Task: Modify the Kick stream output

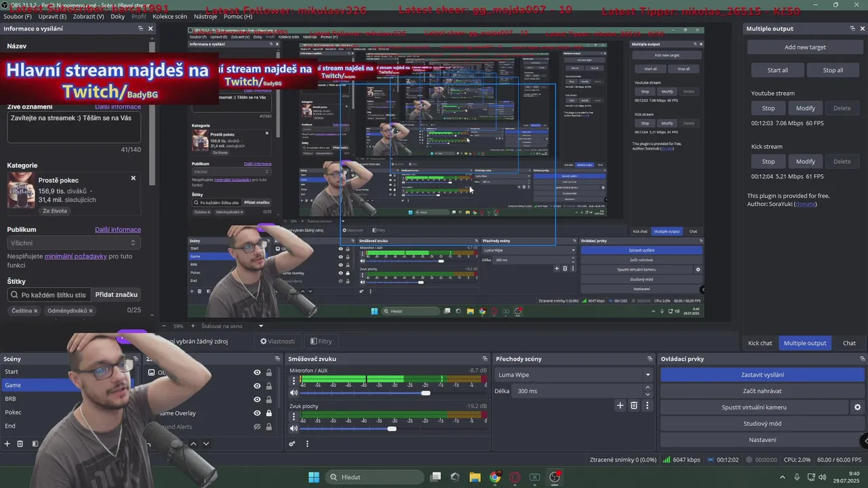Action: (x=805, y=161)
